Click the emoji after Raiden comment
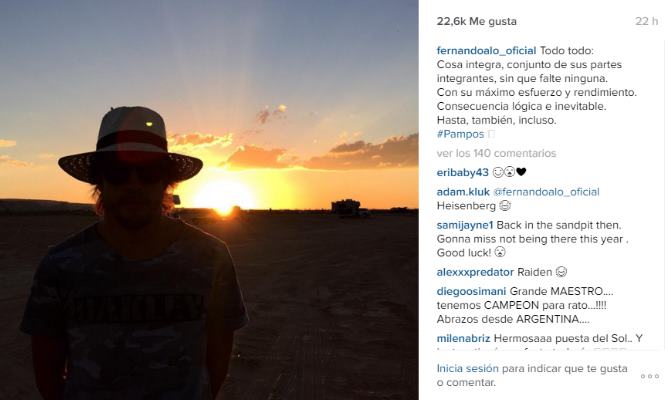 pyautogui.click(x=561, y=271)
